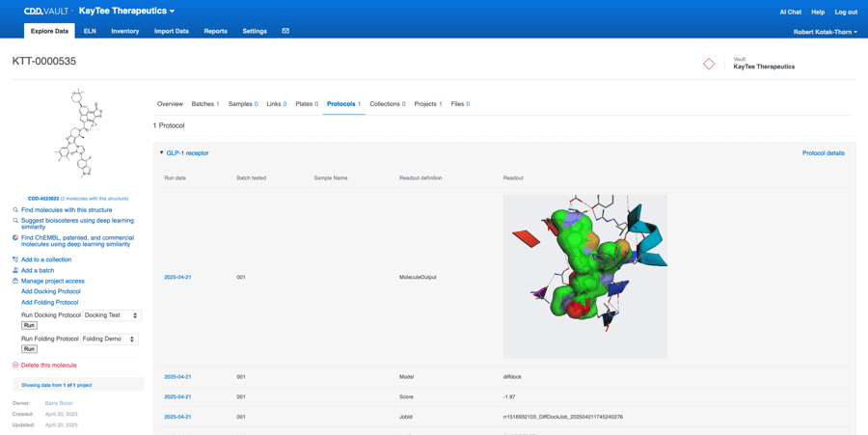Click the lock icon for Manage project access
The image size is (868, 435).
tap(15, 281)
